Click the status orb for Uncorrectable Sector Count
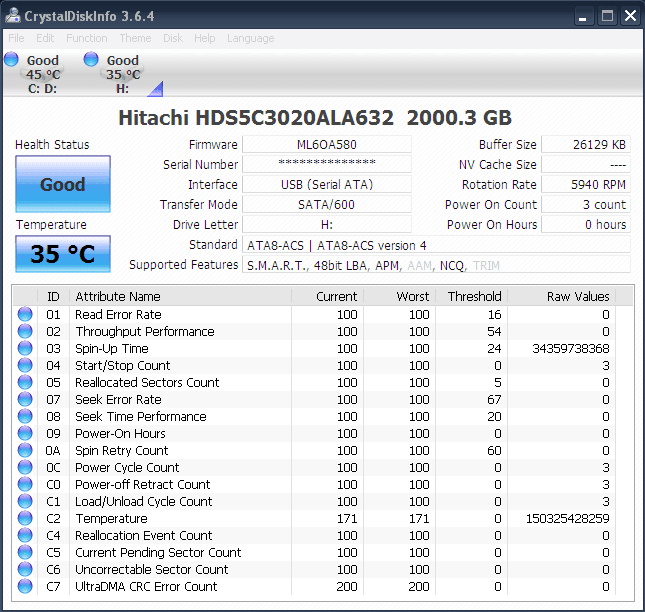Screen dimensions: 645x612 click(25, 569)
